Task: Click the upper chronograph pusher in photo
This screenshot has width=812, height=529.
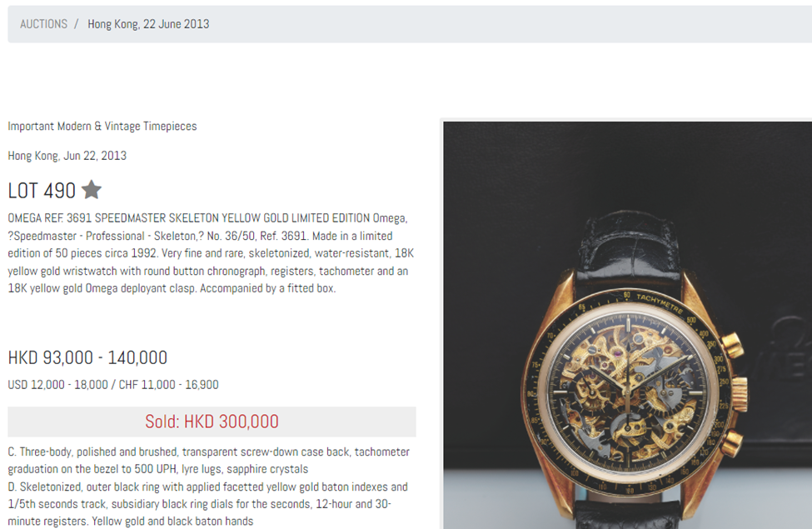Action: pos(732,345)
